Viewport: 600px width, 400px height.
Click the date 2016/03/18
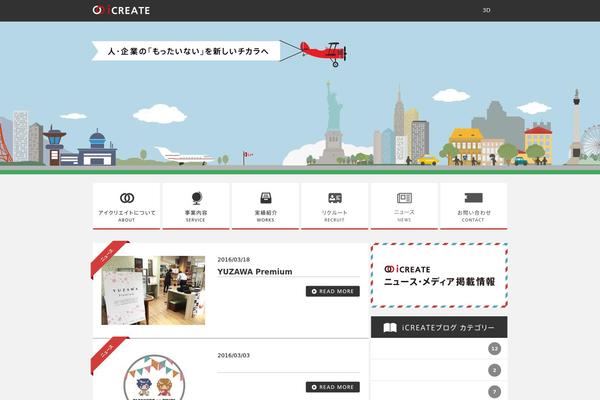click(233, 260)
